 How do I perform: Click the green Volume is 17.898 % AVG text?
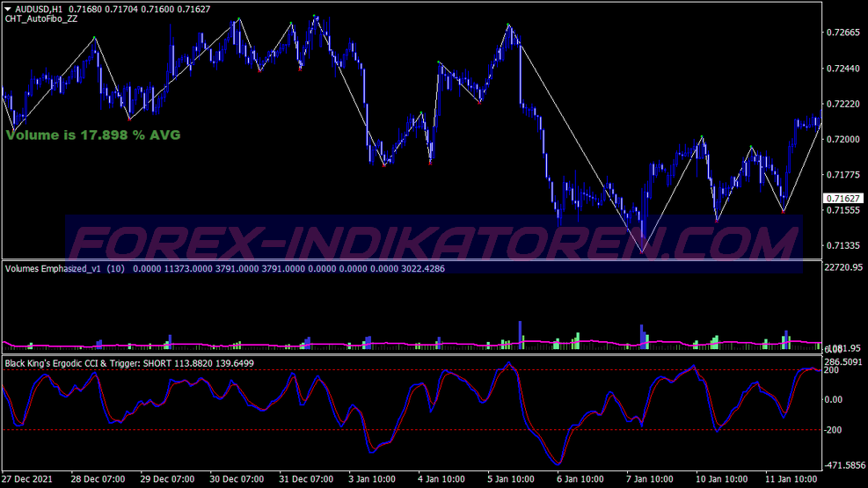click(x=93, y=135)
